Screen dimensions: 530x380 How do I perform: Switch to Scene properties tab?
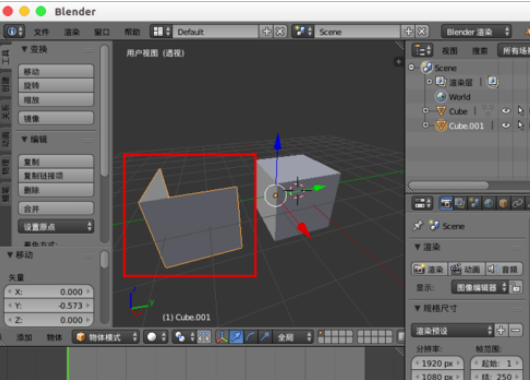point(474,203)
